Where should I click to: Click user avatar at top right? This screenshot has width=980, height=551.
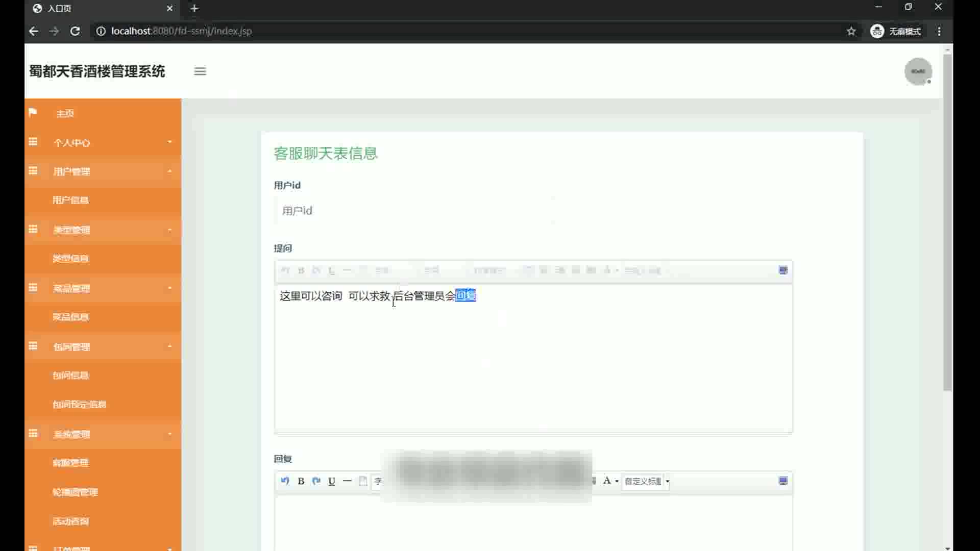coord(918,71)
